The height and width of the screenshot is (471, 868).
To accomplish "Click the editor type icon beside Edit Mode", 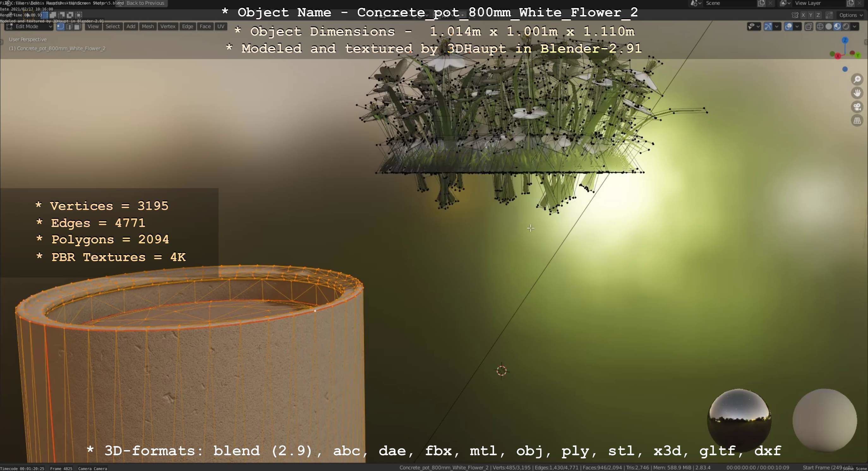I will pos(9,27).
